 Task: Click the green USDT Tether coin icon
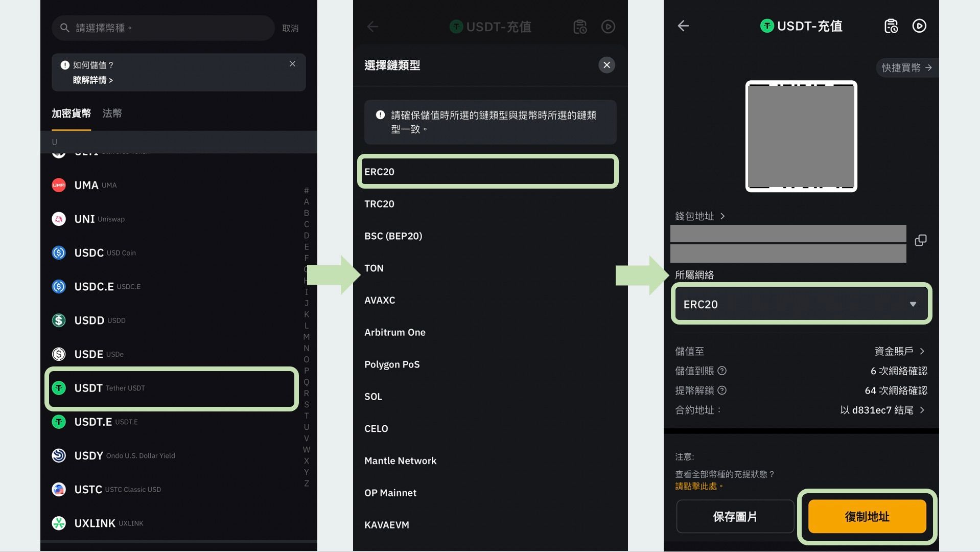pos(59,388)
